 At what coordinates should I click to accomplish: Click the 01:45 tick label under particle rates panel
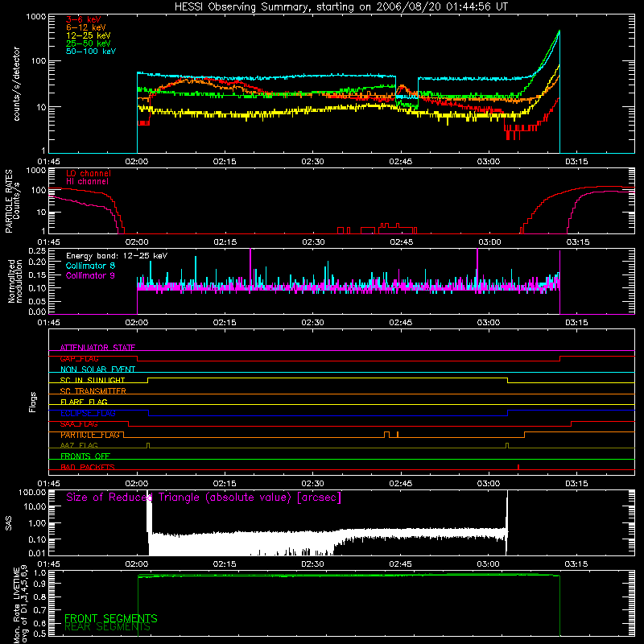click(x=48, y=242)
